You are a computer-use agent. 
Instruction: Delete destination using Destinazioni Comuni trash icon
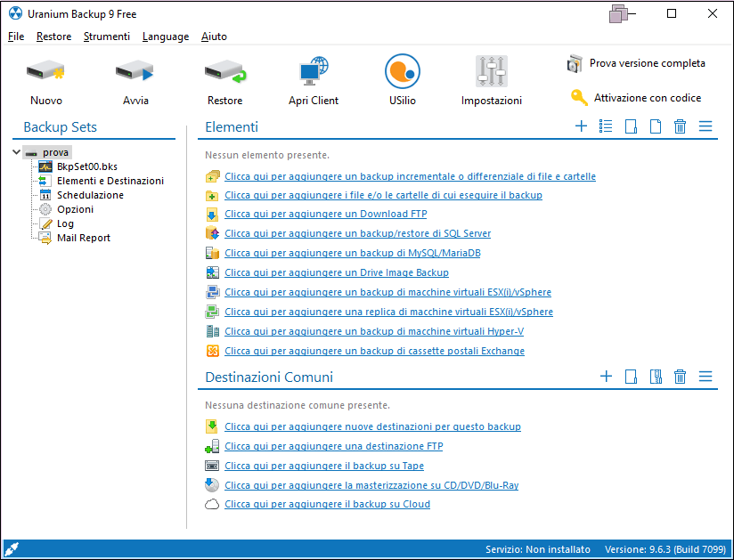click(x=681, y=377)
